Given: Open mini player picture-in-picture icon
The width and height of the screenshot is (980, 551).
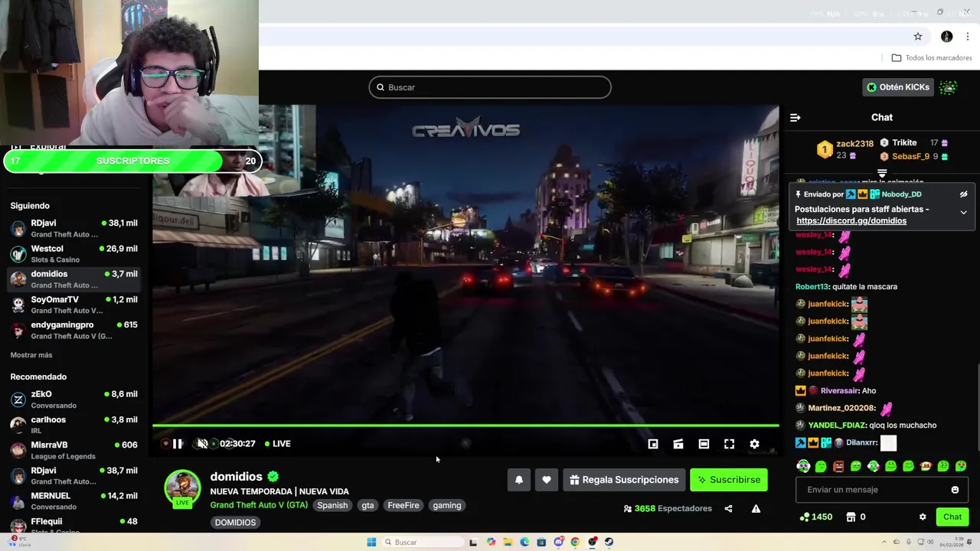Looking at the screenshot, I should [x=653, y=444].
